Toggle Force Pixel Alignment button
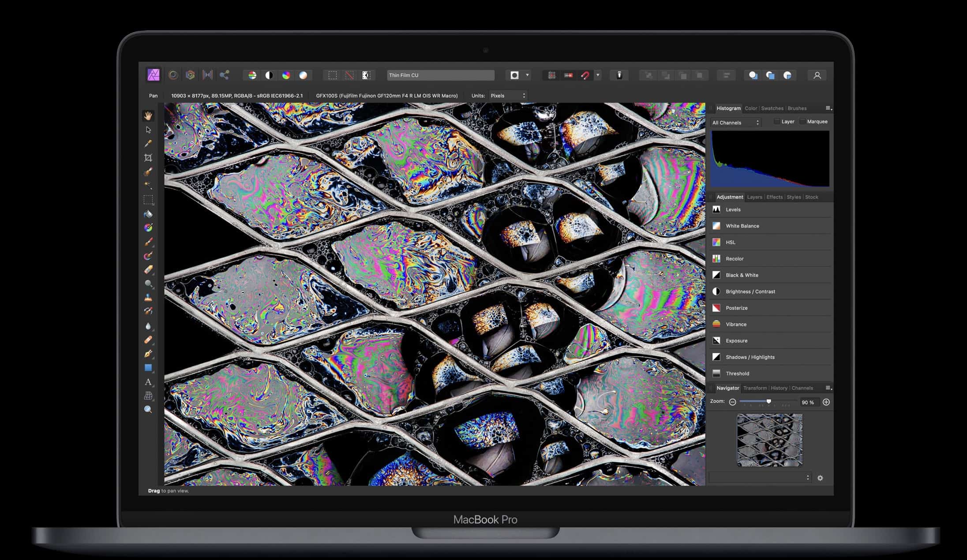The image size is (967, 560). (x=569, y=75)
